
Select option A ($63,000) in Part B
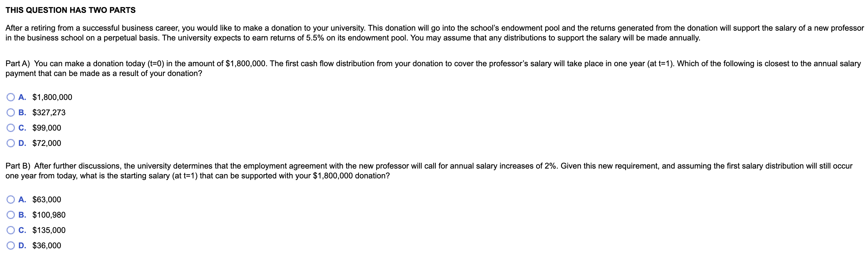click(11, 199)
